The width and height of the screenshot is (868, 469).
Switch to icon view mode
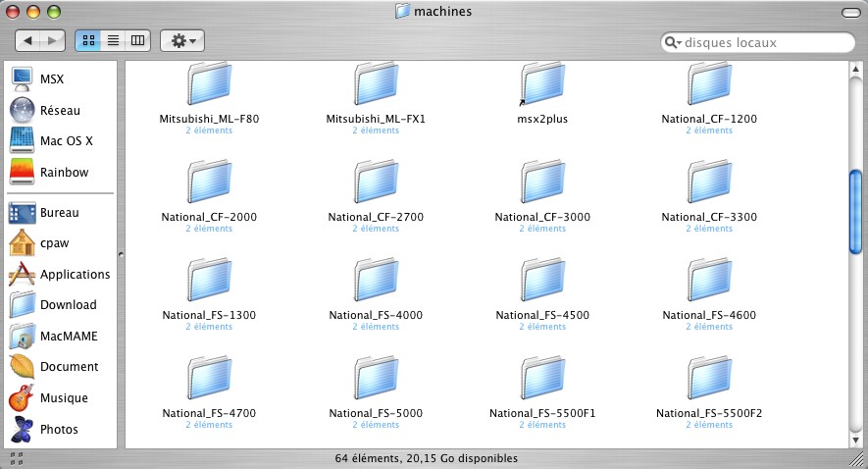(x=88, y=40)
